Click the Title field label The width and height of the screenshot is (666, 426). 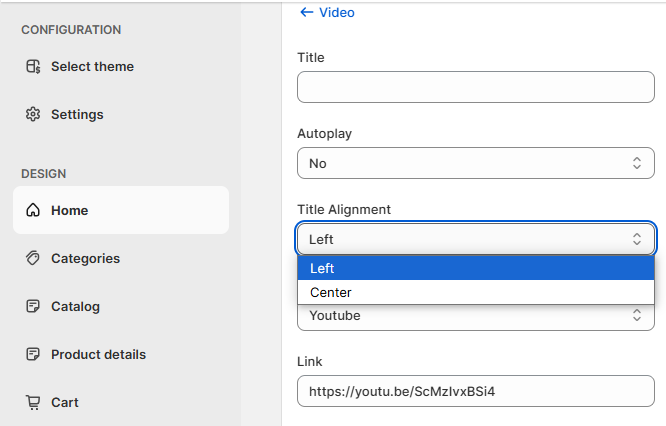[x=311, y=58]
